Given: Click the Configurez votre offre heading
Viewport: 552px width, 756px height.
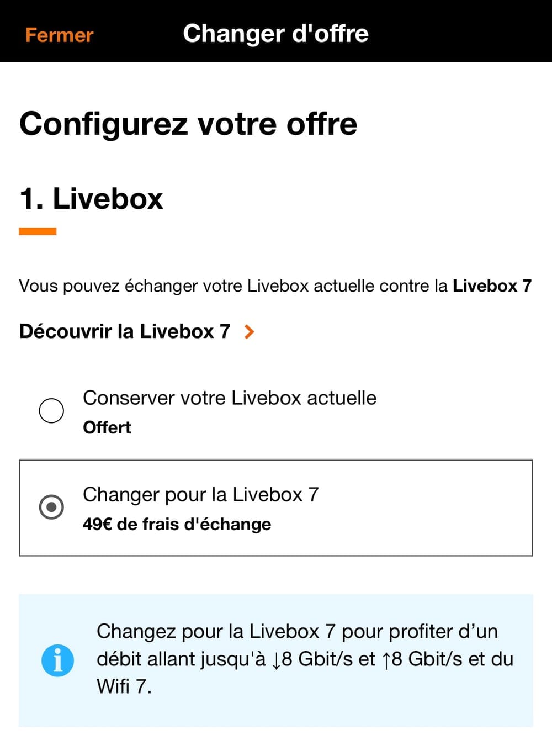Looking at the screenshot, I should pos(188,123).
